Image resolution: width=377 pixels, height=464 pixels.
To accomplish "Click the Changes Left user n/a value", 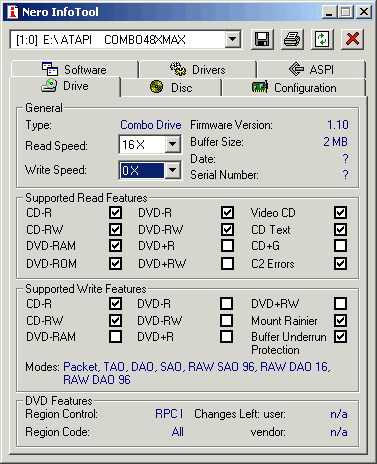I will [339, 414].
